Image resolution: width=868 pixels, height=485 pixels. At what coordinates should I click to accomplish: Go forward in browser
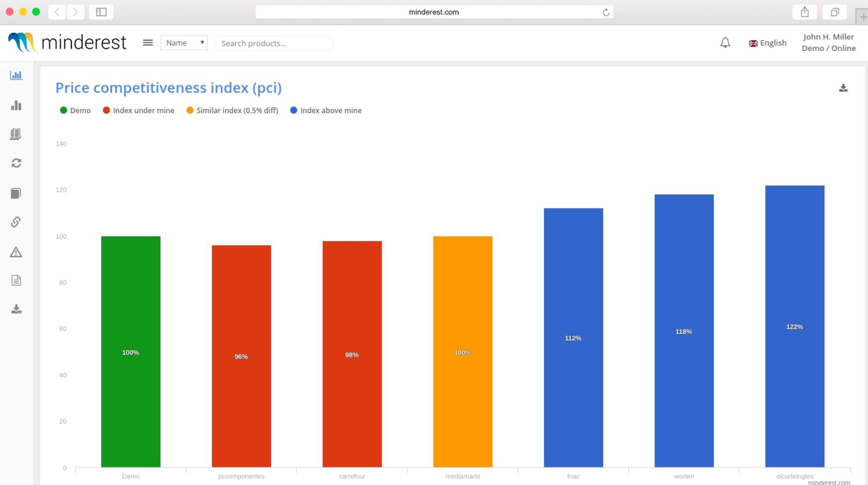click(x=76, y=12)
